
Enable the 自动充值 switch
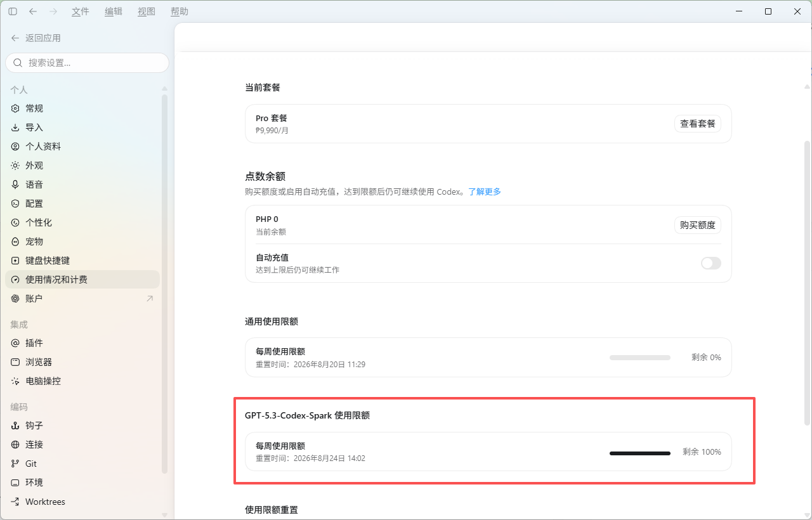711,263
